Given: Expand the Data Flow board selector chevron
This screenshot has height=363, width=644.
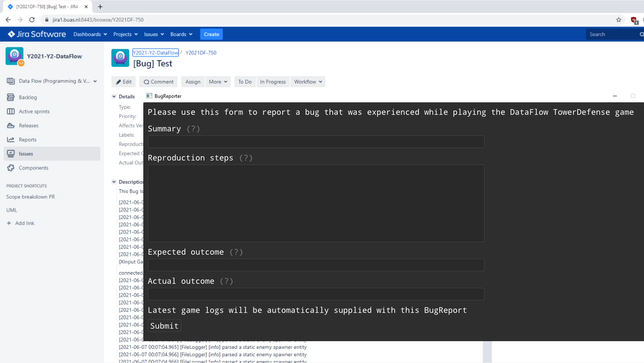Looking at the screenshot, I should [95, 81].
